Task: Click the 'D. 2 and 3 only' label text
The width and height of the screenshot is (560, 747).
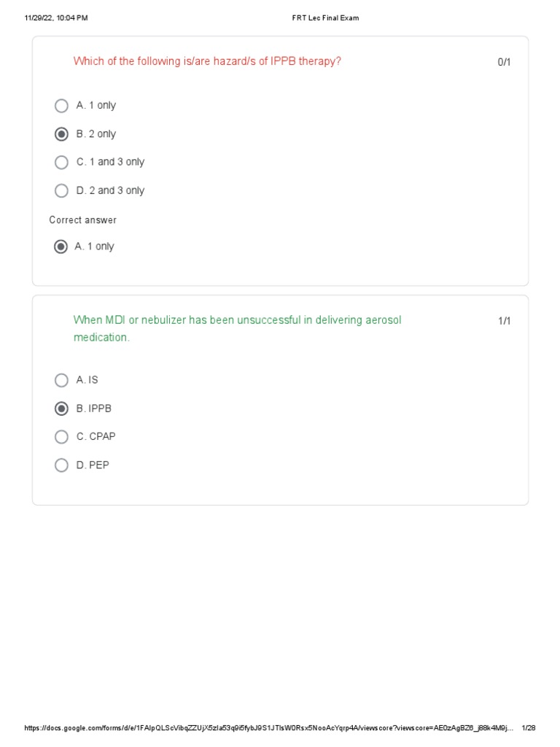Action: pyautogui.click(x=110, y=190)
